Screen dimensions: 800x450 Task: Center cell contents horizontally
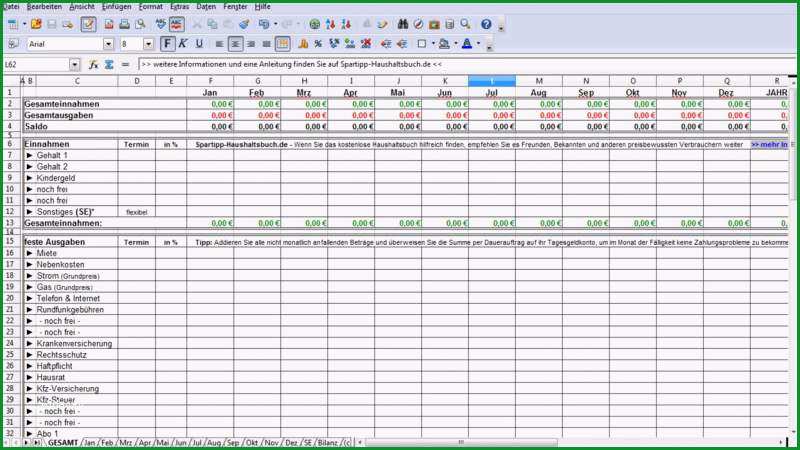[x=235, y=44]
